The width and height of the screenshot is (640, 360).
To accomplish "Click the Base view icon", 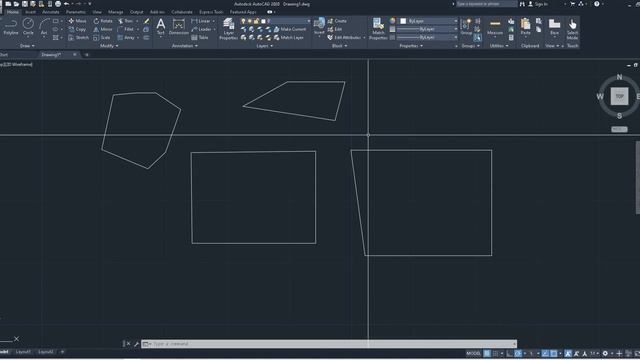I will point(554,27).
